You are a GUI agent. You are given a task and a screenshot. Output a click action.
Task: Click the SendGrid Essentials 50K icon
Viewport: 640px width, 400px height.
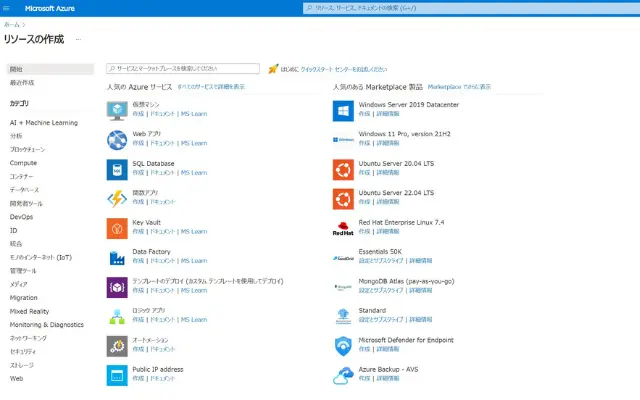[343, 258]
